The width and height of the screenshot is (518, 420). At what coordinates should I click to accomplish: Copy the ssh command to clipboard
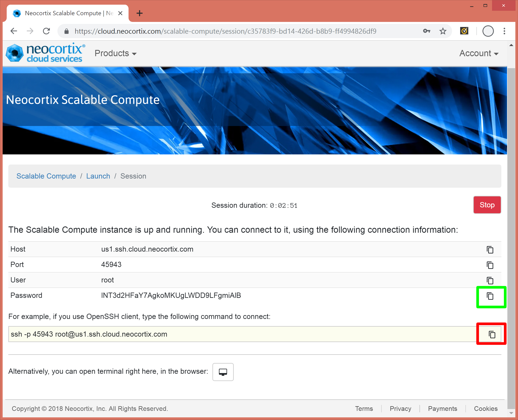click(x=492, y=334)
